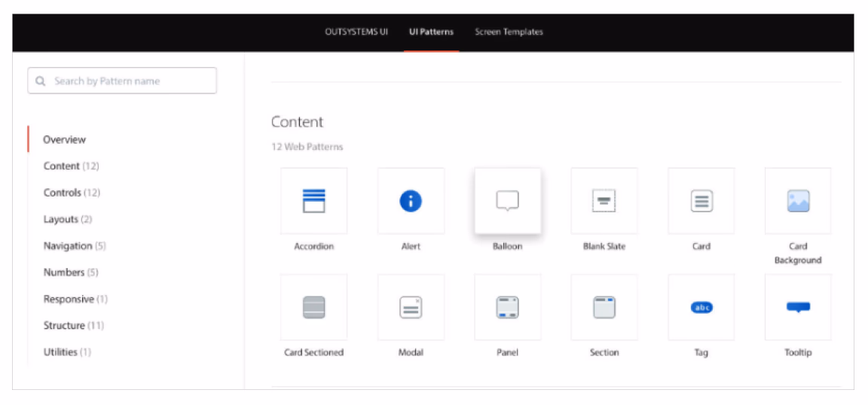The height and width of the screenshot is (405, 868).
Task: Open the Card Background image icon
Action: [798, 201]
